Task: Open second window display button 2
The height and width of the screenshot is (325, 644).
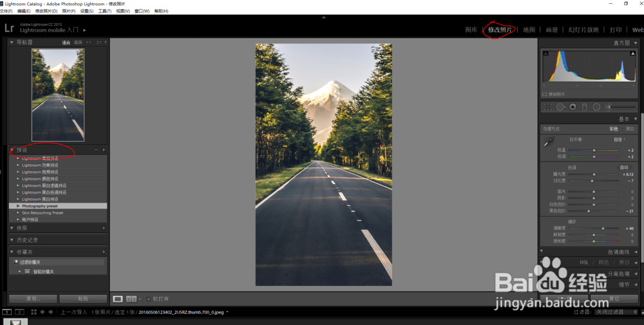Action: coord(19,312)
